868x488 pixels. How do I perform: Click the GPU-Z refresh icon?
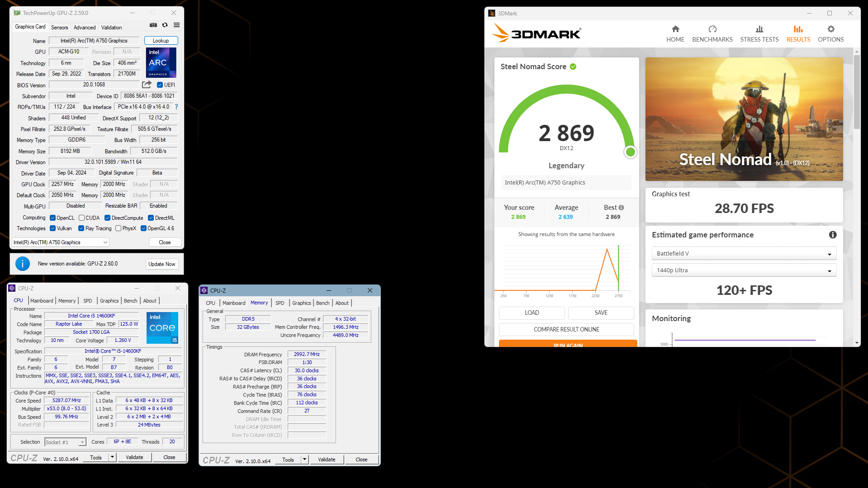[x=165, y=25]
